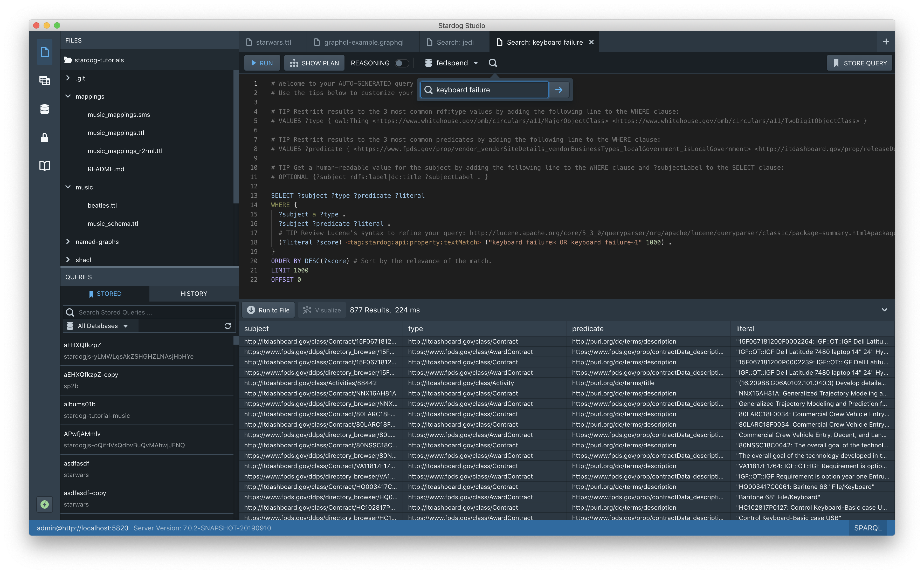The image size is (924, 574).
Task: Open the Databases sidebar icon
Action: [44, 109]
